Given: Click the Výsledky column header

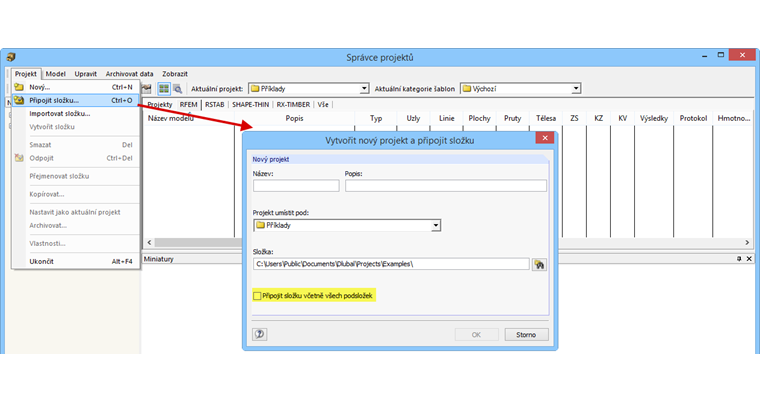Looking at the screenshot, I should 654,118.
